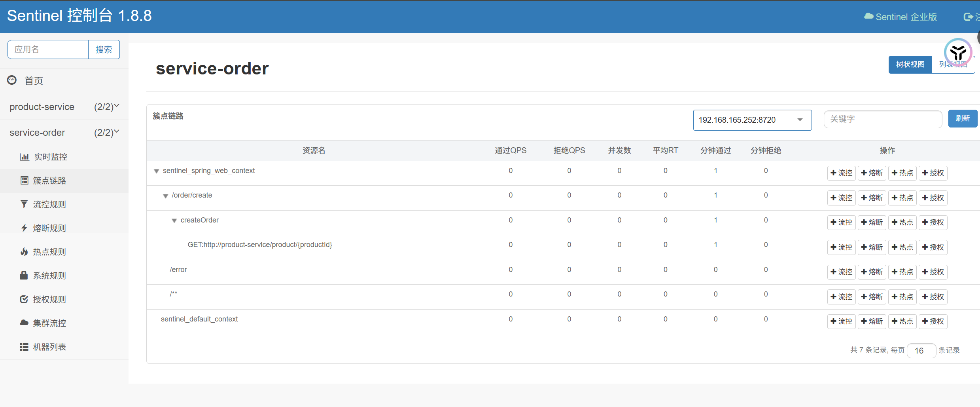Click the lock icon for 系统规则
This screenshot has width=980, height=407.
pos(24,276)
